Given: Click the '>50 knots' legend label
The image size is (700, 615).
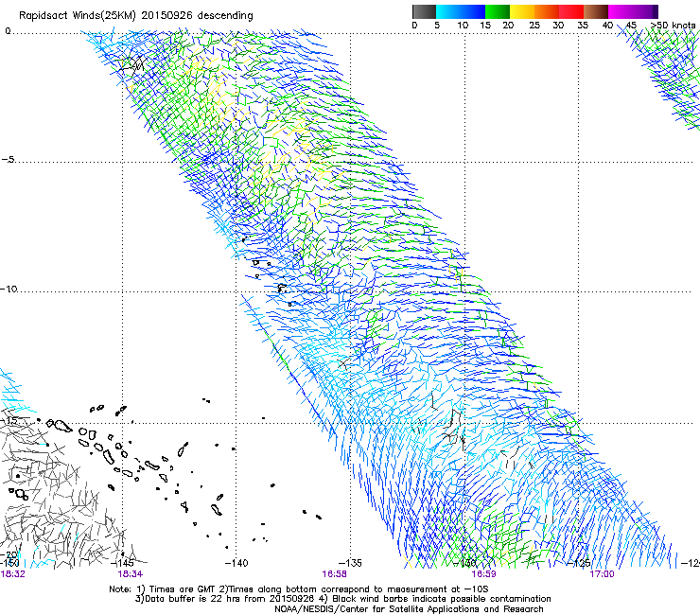Looking at the screenshot, I should (x=673, y=26).
